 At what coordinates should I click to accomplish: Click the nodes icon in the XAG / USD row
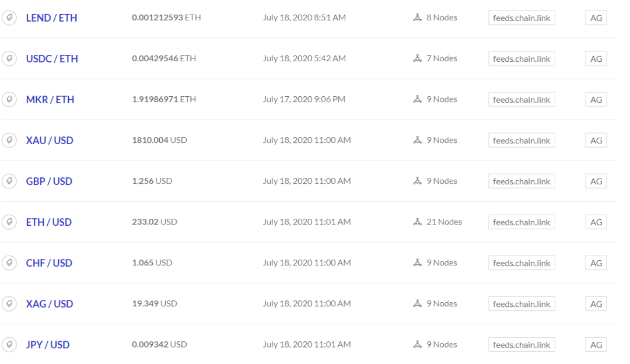(417, 304)
